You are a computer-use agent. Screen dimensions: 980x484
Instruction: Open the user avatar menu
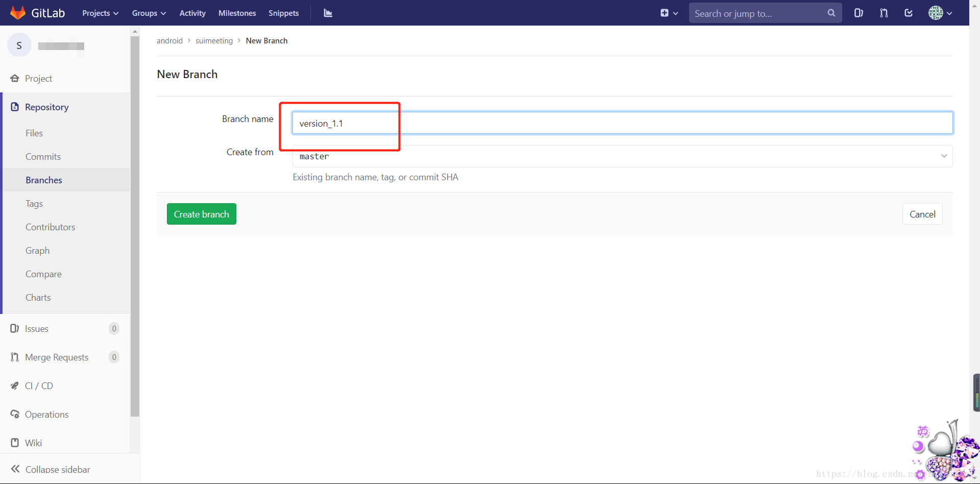[940, 13]
